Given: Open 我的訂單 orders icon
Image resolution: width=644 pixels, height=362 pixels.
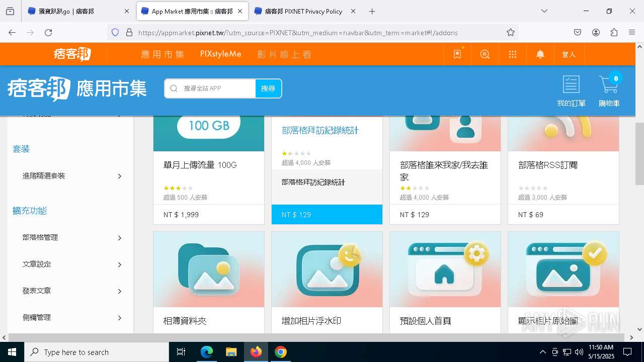Looking at the screenshot, I should coord(571,91).
